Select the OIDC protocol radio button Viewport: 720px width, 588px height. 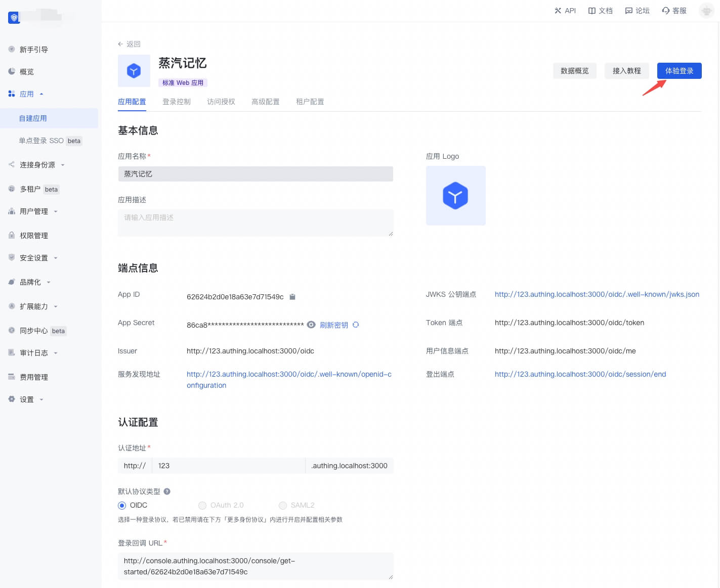coord(122,506)
